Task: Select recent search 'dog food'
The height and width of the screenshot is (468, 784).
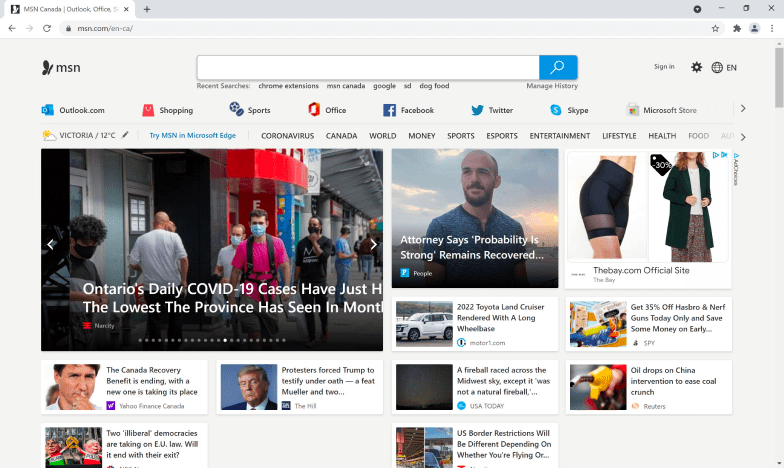Action: 434,86
